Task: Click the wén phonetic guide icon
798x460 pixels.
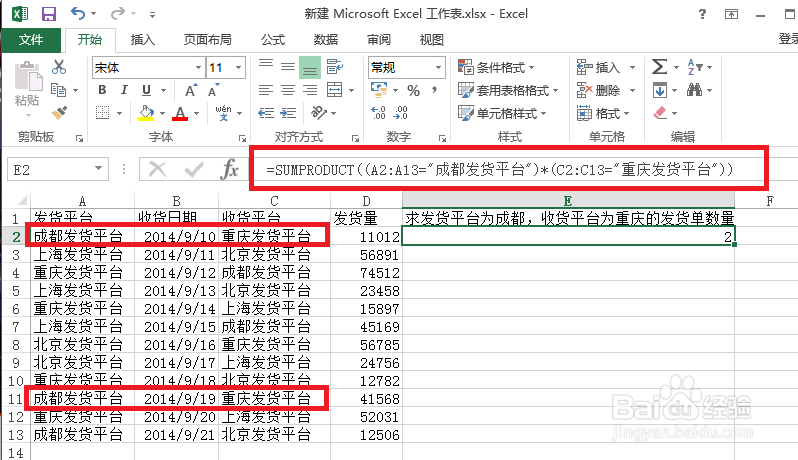Action: [x=223, y=112]
